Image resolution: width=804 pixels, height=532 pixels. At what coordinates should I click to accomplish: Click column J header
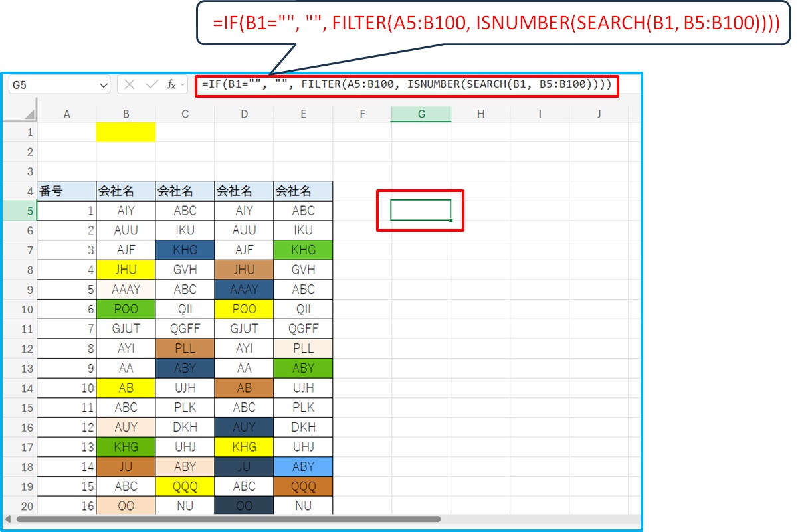pos(599,114)
